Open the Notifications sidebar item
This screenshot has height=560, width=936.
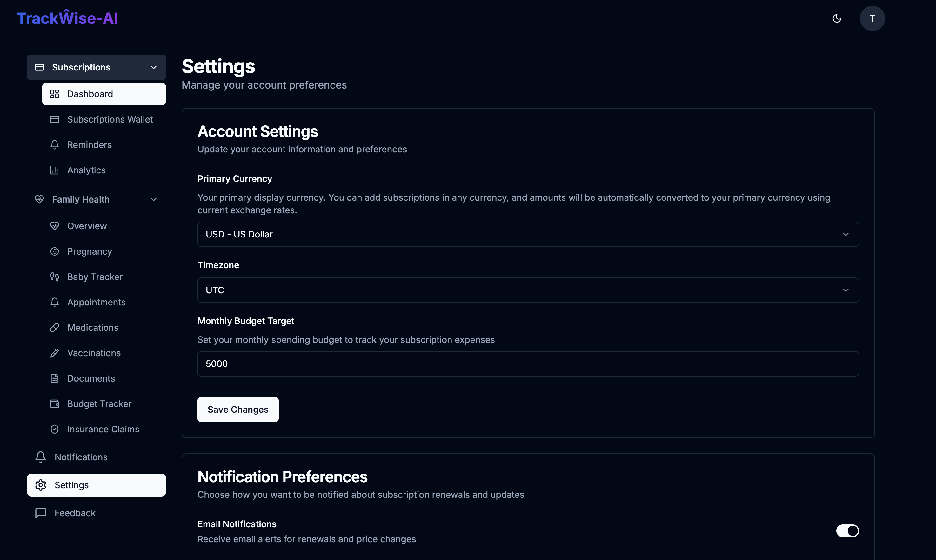pos(81,457)
